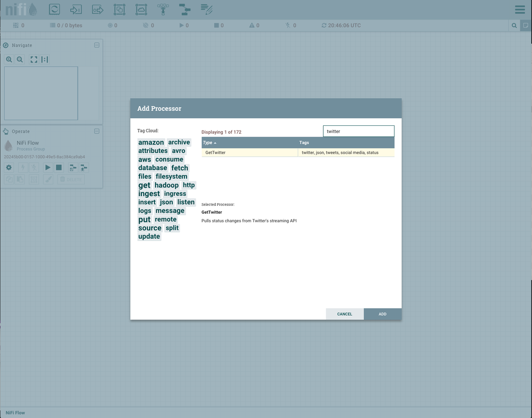Click the Disable icon in Operate panel
The width and height of the screenshot is (532, 418).
point(34,167)
